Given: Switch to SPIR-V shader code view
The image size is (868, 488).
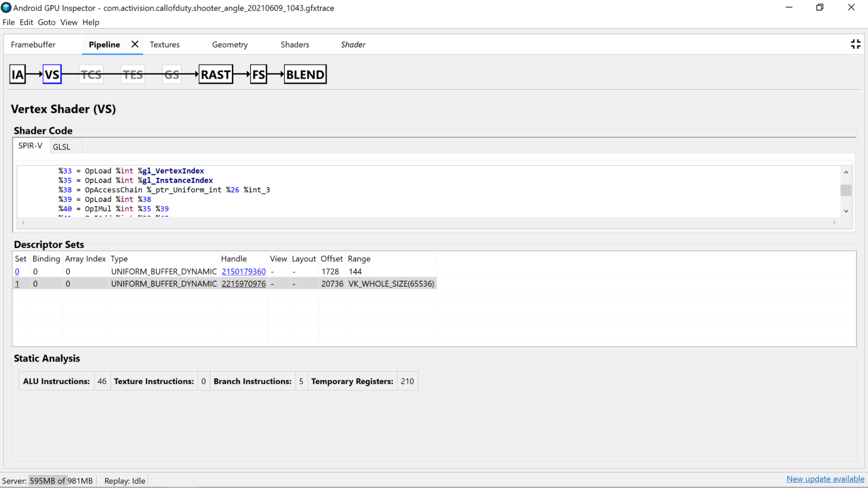Looking at the screenshot, I should [x=30, y=146].
